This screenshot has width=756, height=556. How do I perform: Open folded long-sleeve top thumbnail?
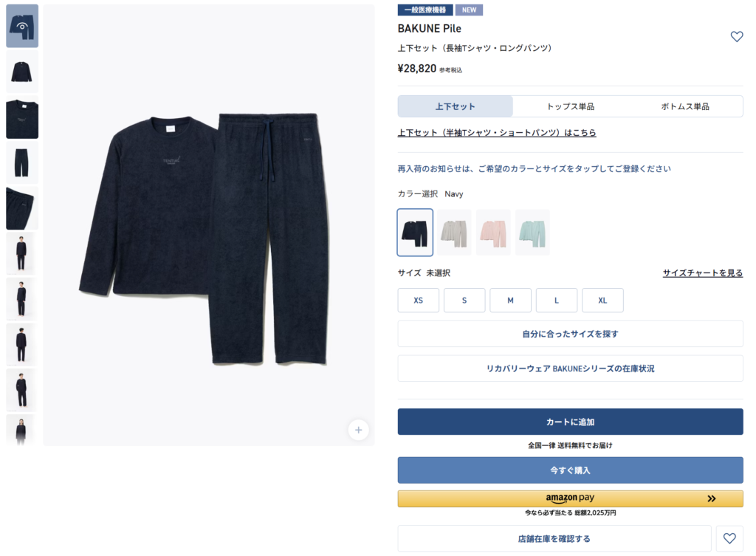coord(22,72)
